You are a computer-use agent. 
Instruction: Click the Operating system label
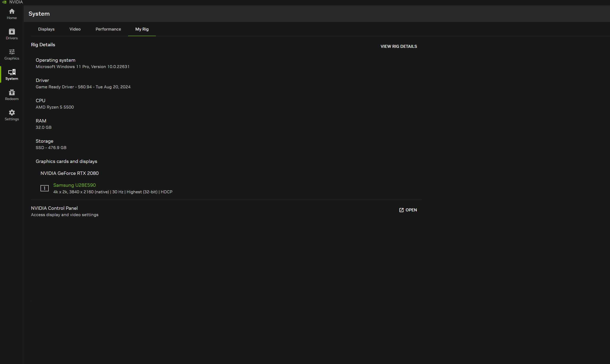point(55,60)
